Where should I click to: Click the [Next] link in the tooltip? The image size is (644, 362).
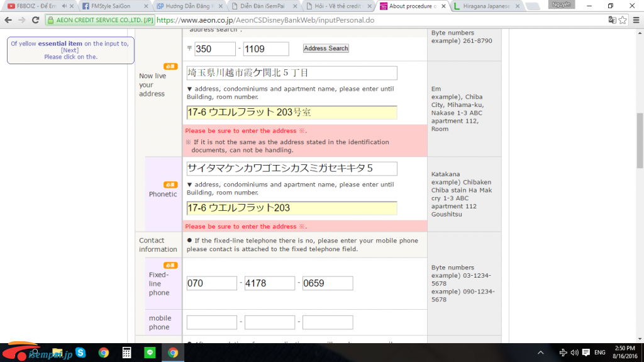[70, 50]
